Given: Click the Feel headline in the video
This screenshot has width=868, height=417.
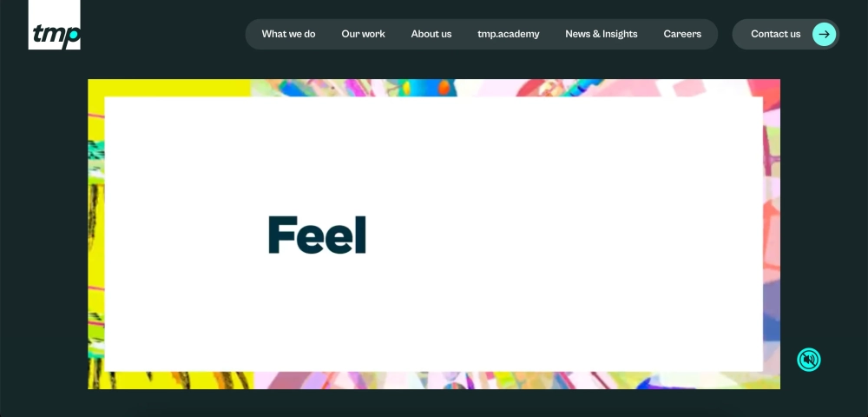Looking at the screenshot, I should tap(317, 235).
